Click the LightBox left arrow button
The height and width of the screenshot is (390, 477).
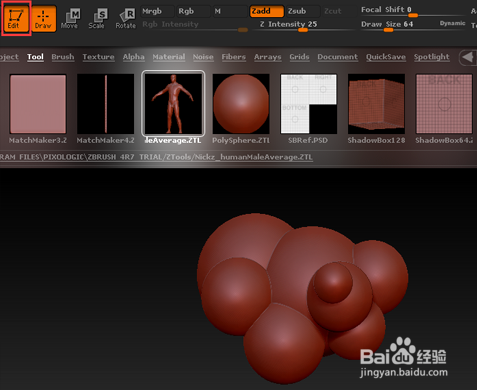[468, 57]
